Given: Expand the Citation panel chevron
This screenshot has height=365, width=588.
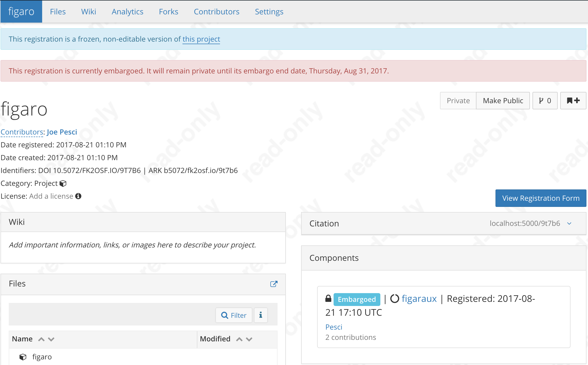Looking at the screenshot, I should 569,224.
